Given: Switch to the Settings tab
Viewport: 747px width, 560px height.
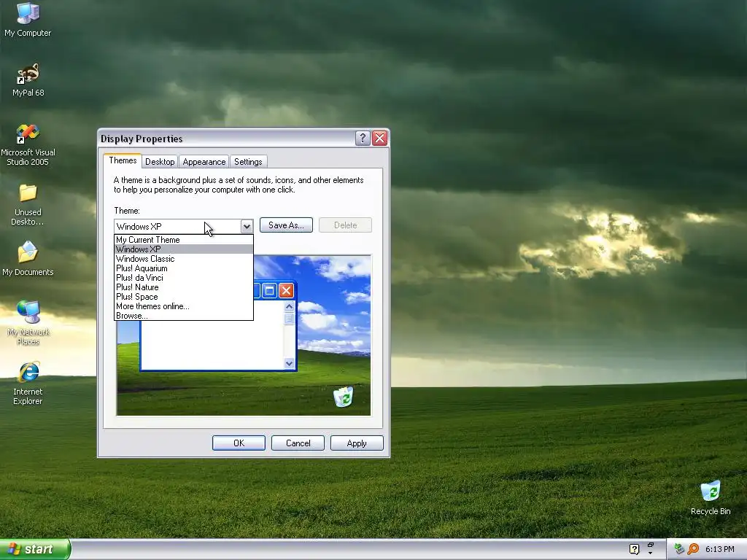Looking at the screenshot, I should click(248, 161).
